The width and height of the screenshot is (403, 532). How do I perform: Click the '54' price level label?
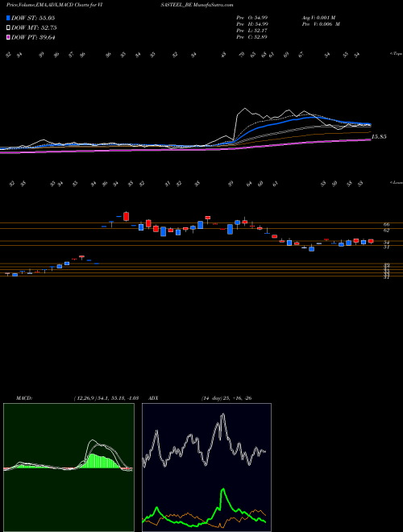[x=386, y=243]
